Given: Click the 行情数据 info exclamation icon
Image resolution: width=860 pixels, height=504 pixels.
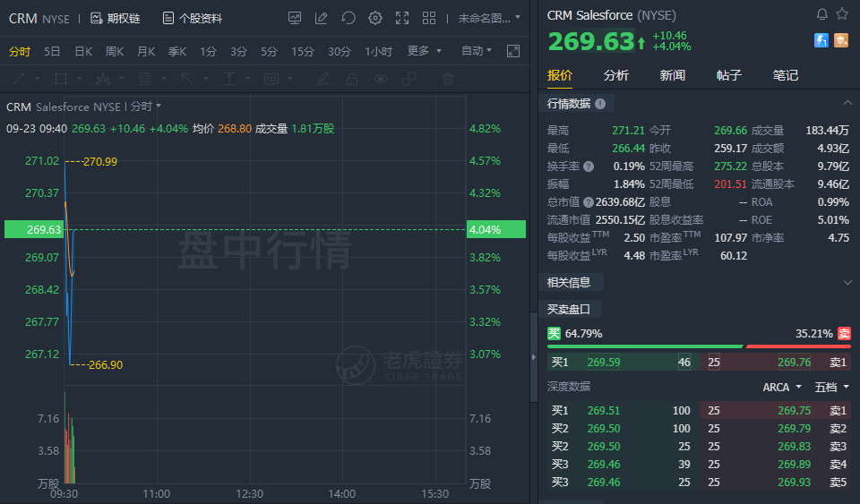Looking at the screenshot, I should click(x=600, y=104).
